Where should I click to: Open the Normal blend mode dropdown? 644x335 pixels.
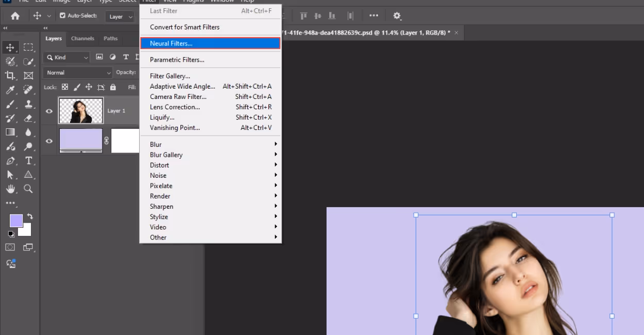[x=78, y=73]
